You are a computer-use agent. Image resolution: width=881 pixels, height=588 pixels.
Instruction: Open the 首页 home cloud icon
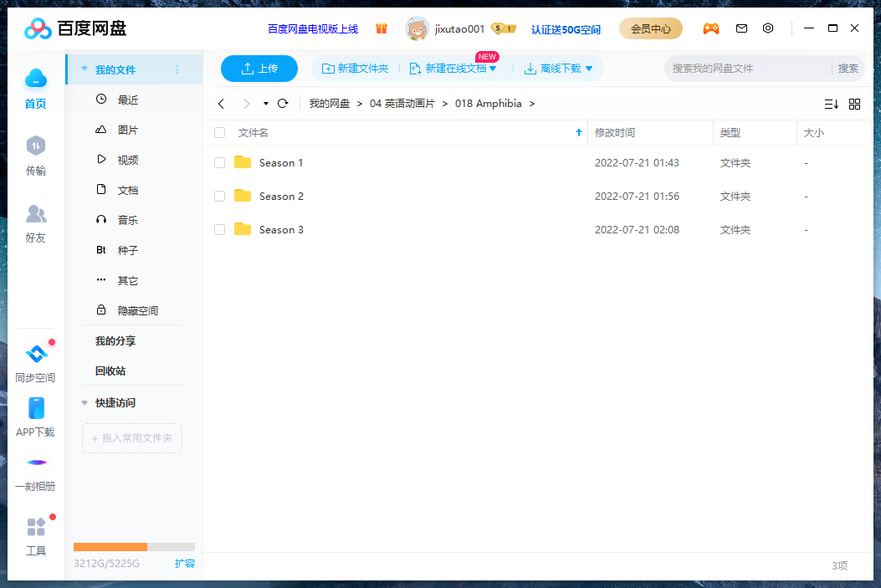(x=35, y=79)
